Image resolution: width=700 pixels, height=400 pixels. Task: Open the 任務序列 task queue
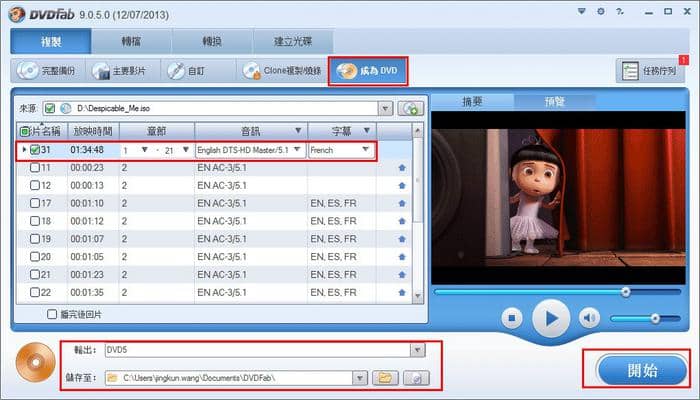(650, 71)
